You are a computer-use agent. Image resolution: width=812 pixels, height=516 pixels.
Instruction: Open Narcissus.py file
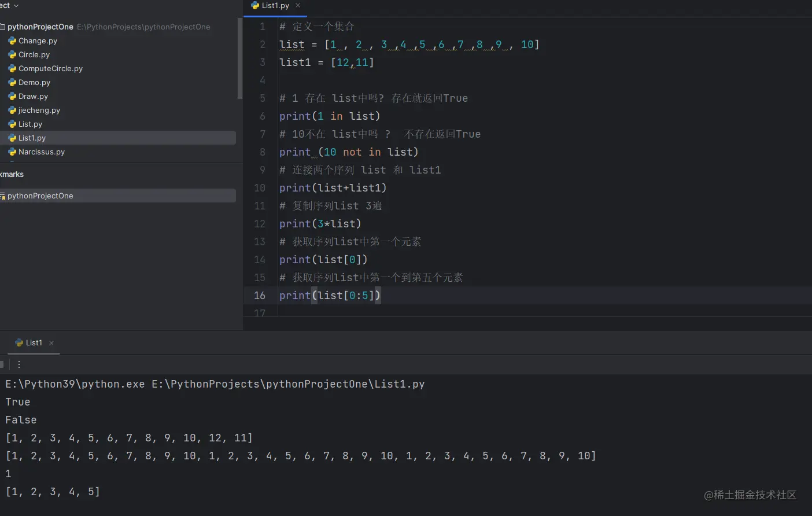(x=42, y=152)
